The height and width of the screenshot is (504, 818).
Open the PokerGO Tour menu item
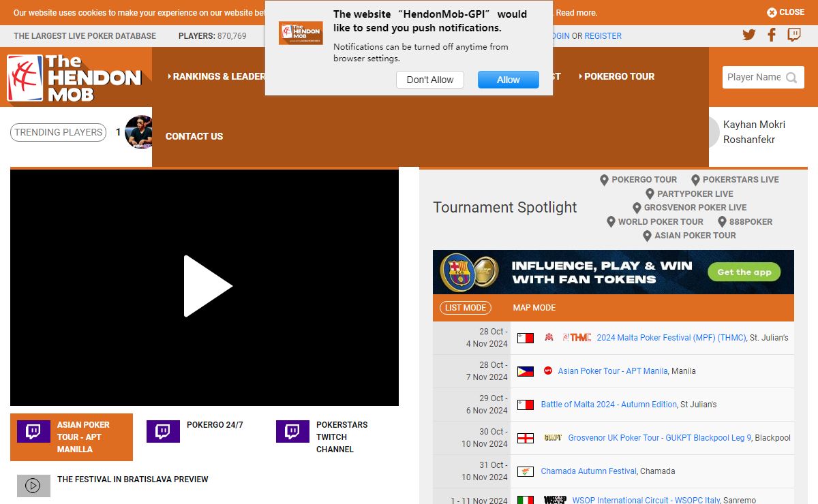[616, 76]
